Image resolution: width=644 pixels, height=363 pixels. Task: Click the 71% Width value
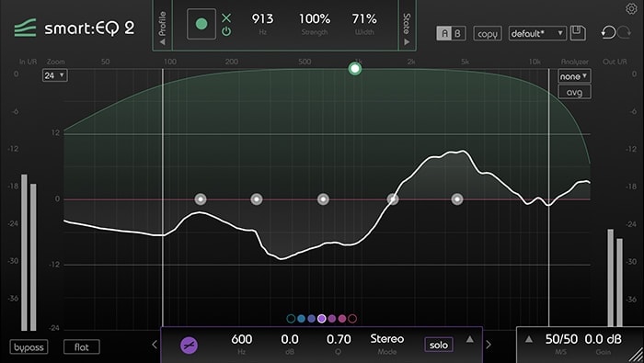click(x=364, y=19)
